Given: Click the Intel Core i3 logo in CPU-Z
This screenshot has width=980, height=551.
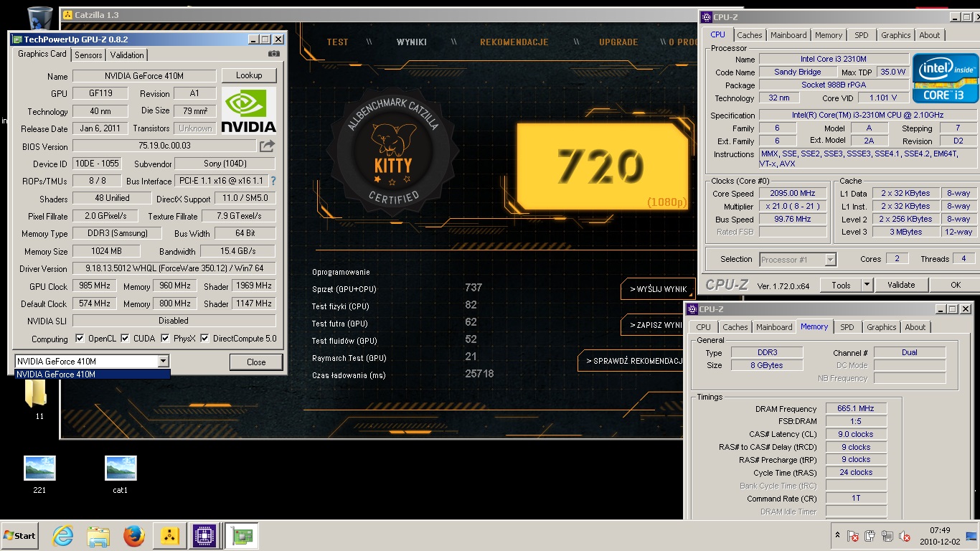Looking at the screenshot, I should (945, 78).
